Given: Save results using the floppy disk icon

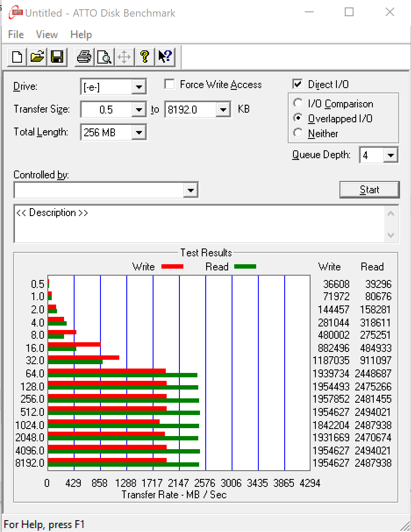Looking at the screenshot, I should (x=57, y=57).
